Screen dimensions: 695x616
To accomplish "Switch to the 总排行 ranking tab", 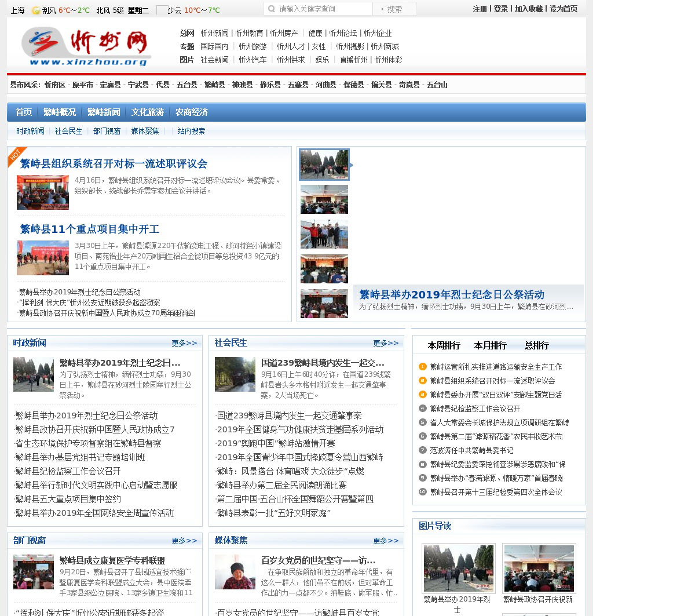I will point(536,345).
